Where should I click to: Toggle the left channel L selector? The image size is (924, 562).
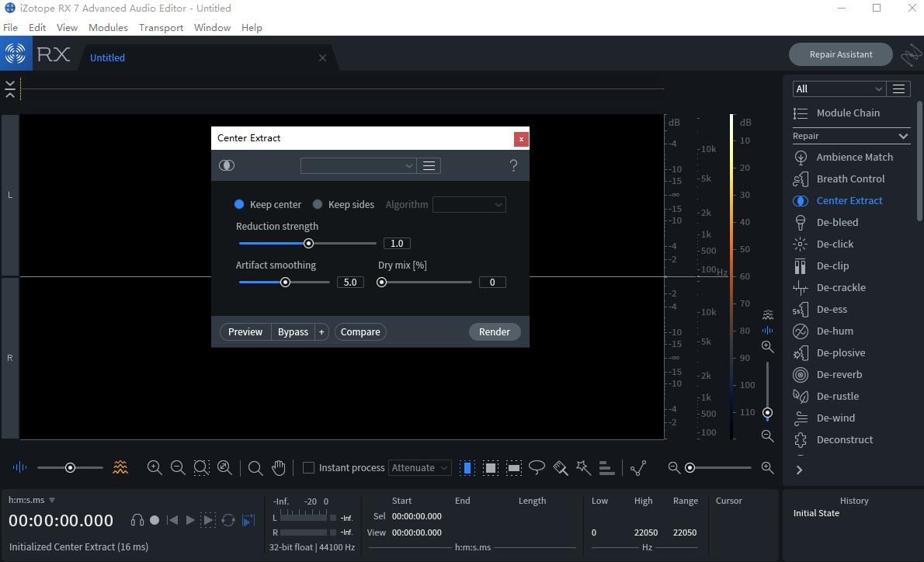10,195
